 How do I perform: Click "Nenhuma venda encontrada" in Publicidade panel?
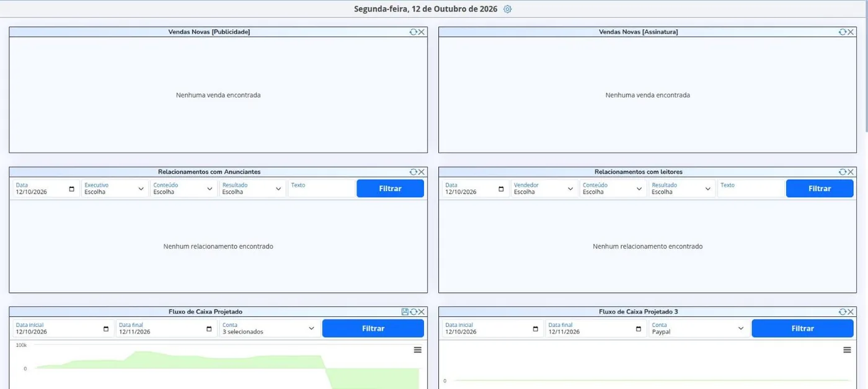coord(218,96)
